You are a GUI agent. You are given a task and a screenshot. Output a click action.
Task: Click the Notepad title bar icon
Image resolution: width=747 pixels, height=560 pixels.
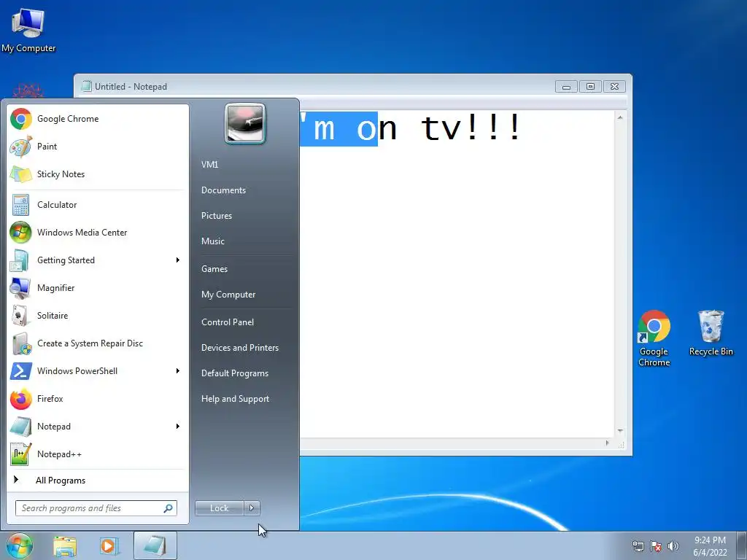pos(86,86)
